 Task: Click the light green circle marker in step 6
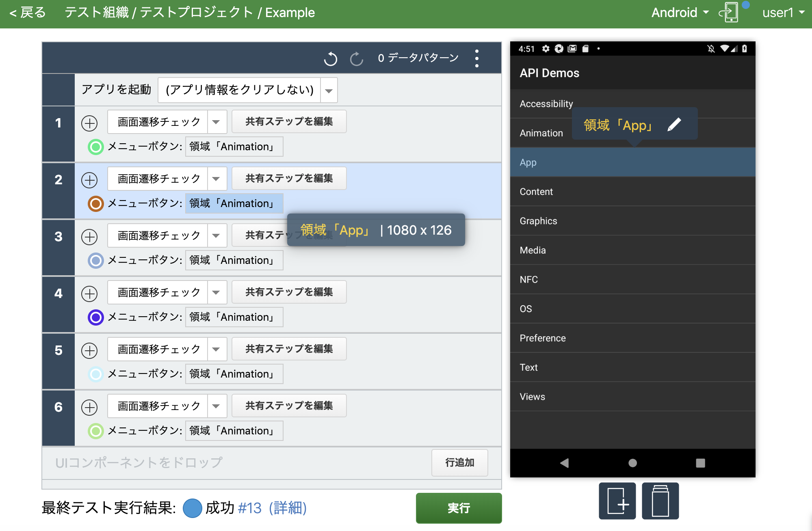[96, 431]
